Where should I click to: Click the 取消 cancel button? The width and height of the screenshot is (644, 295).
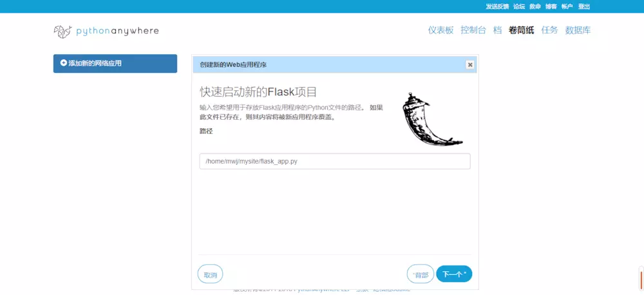click(211, 274)
